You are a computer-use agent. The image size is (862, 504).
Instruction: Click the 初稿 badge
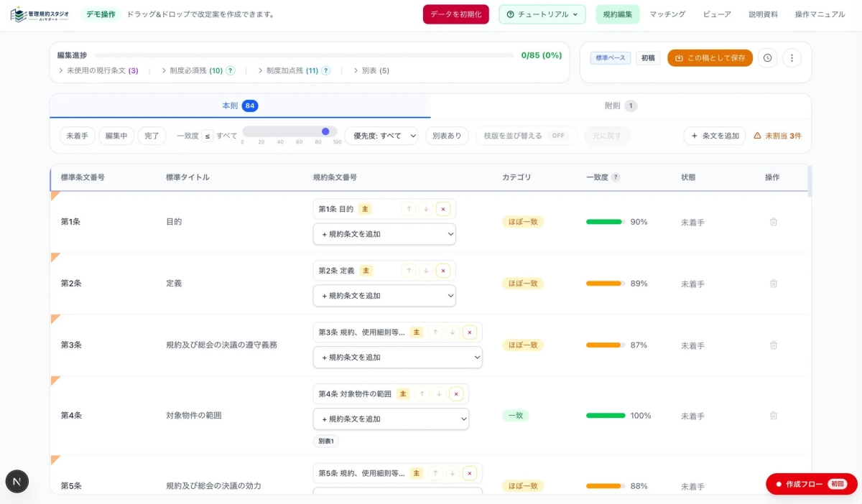[x=648, y=58]
